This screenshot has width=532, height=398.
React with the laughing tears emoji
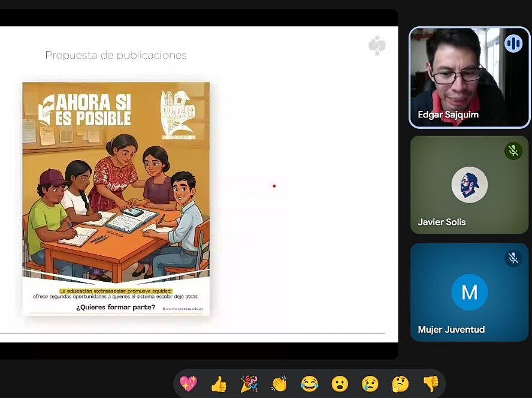309,384
